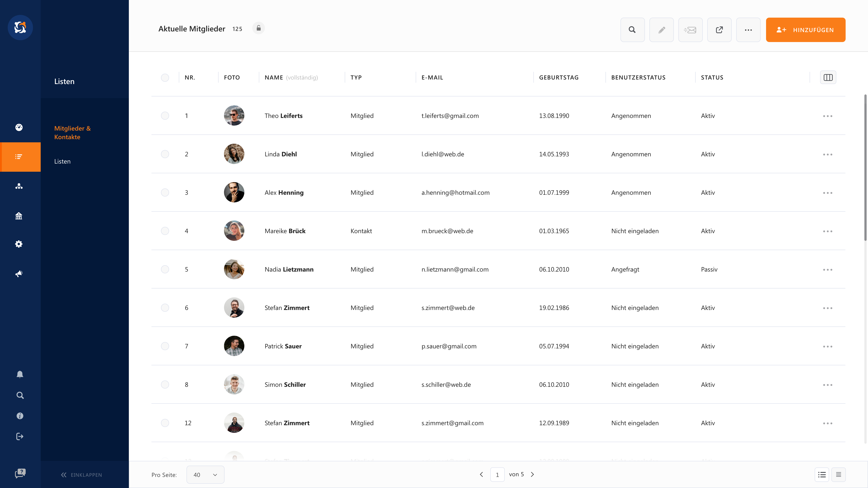868x488 pixels.
Task: Toggle the select-all checkbox in table header
Action: pyautogui.click(x=165, y=78)
